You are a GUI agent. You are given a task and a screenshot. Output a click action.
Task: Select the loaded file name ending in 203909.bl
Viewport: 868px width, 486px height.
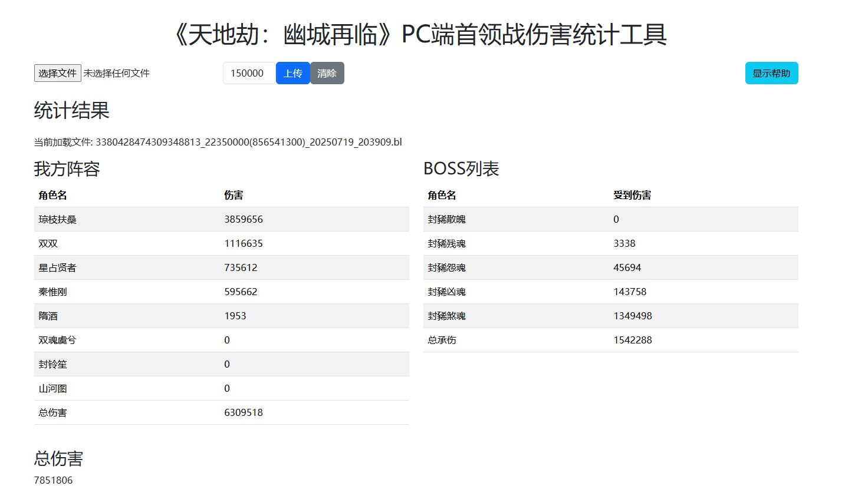click(x=249, y=142)
